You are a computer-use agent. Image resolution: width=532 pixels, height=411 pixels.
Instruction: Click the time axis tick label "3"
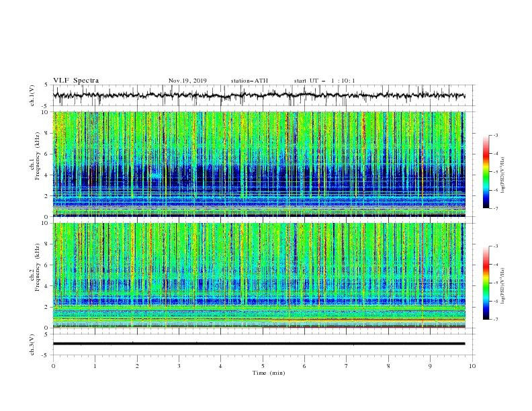179,366
